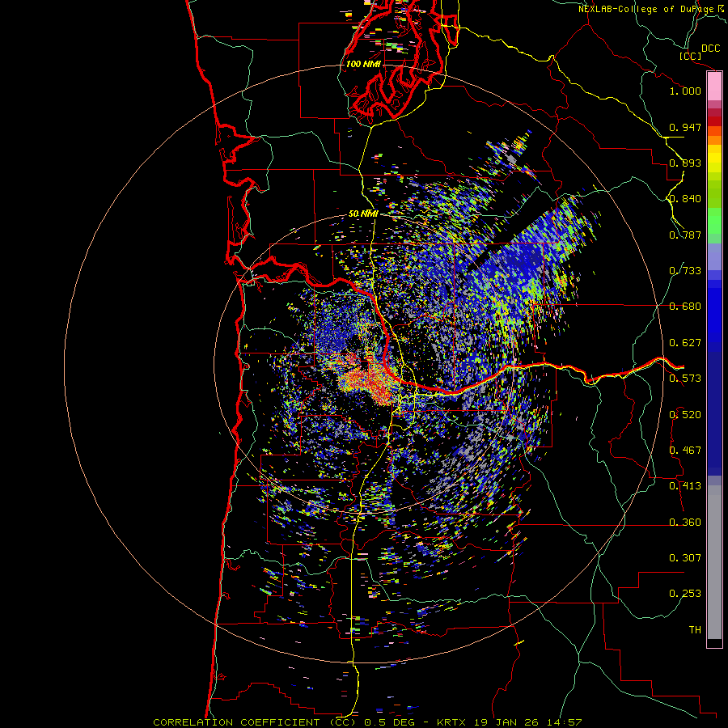Click the Correlation Coefficient KRTX caption
This screenshot has width=728, height=728.
[x=367, y=722]
